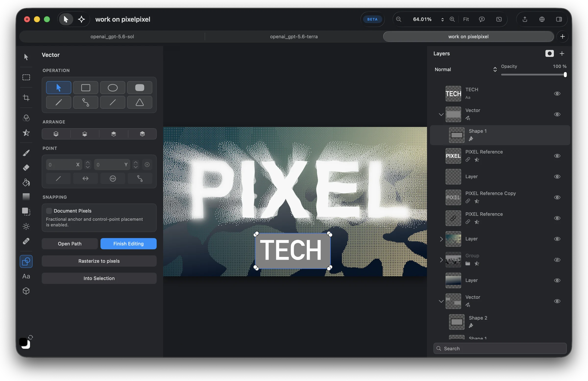Image resolution: width=588 pixels, height=381 pixels.
Task: Toggle visibility of PIXEL Reference Copy layer
Action: point(557,198)
